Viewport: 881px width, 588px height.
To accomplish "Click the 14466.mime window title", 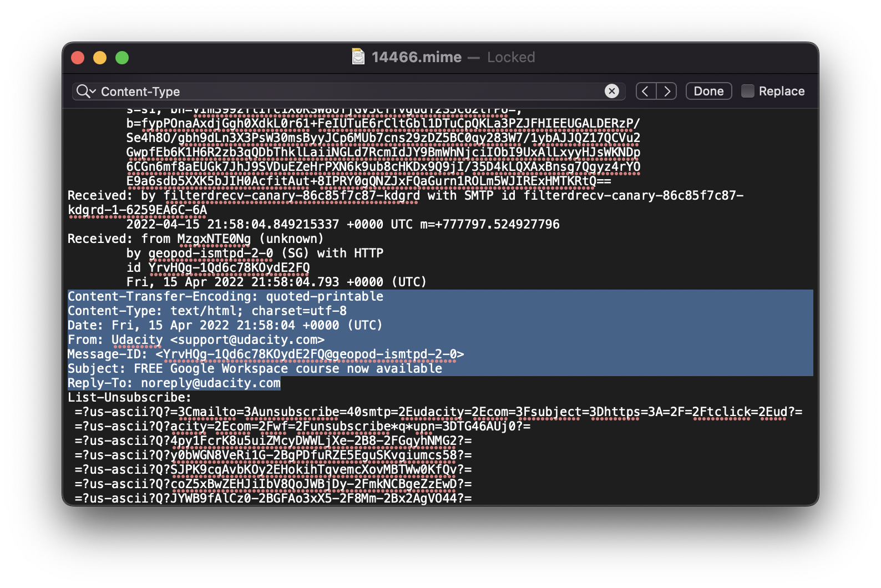I will coord(417,57).
